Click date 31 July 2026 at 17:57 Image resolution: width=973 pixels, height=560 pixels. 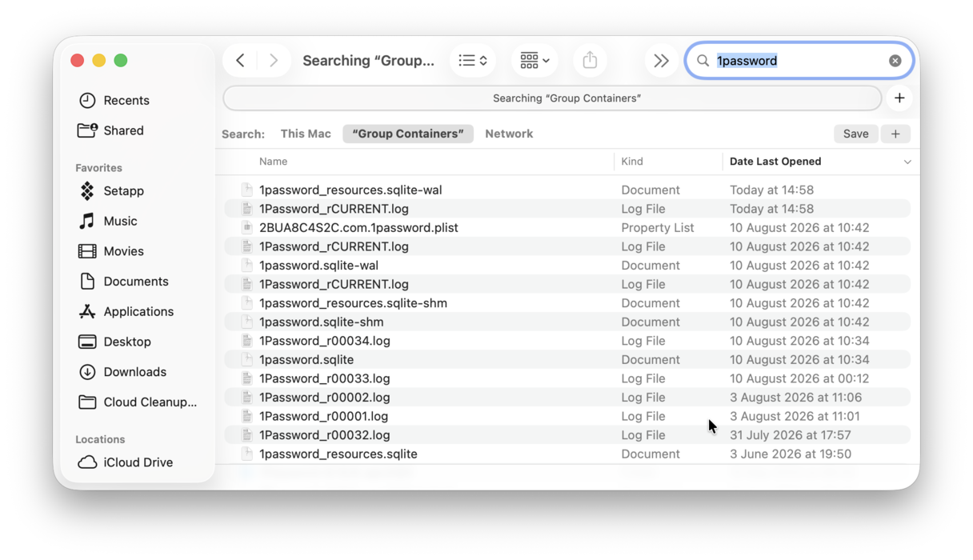click(790, 435)
